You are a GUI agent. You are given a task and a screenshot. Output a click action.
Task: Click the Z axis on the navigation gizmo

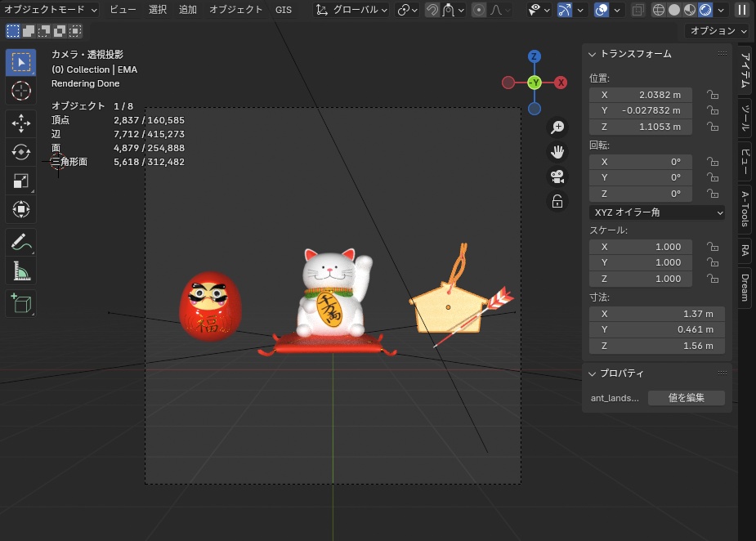pyautogui.click(x=534, y=56)
